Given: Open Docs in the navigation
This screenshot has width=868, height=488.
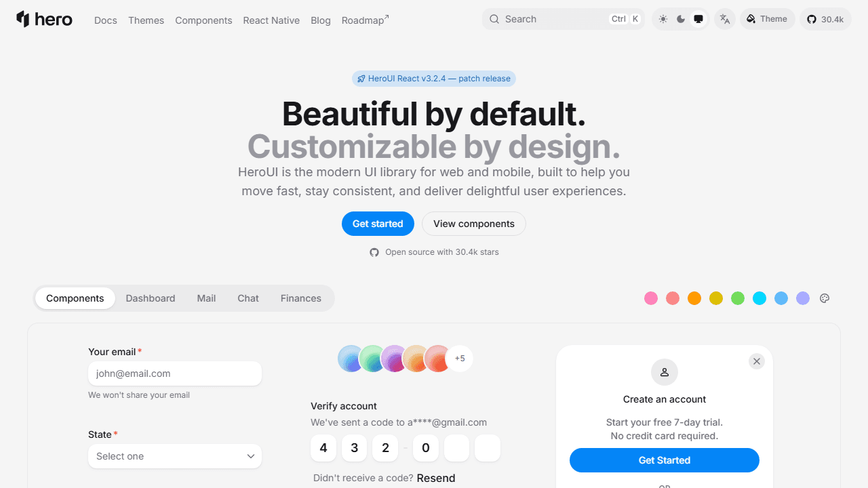Looking at the screenshot, I should tap(106, 20).
